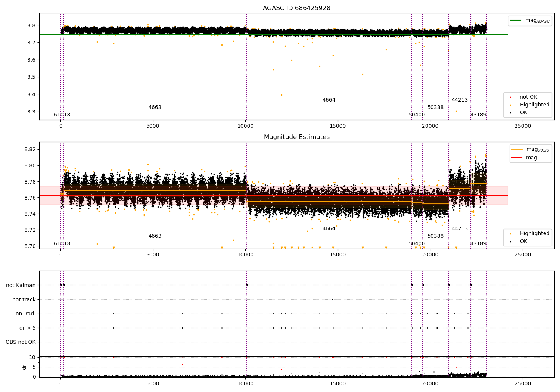Click the 8.6 y-axis tick label
This screenshot has height=392, width=560.
pyautogui.click(x=31, y=60)
